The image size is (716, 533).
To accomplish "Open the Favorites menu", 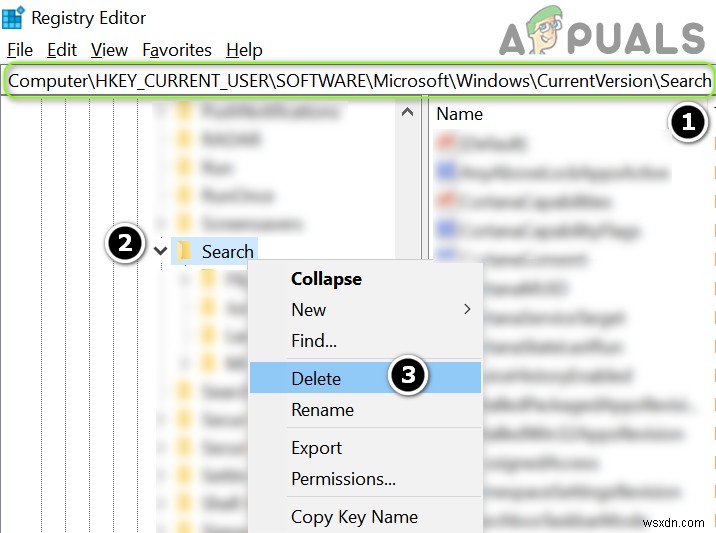I will (177, 50).
